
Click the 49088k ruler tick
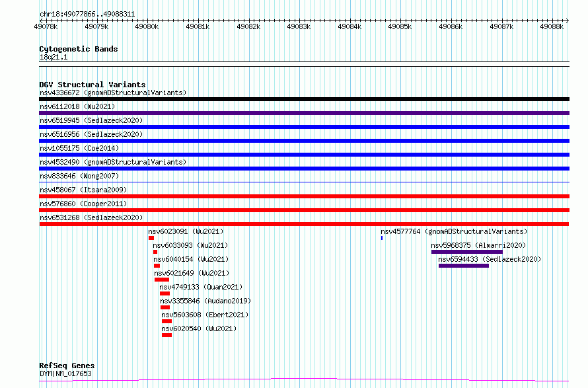click(552, 26)
